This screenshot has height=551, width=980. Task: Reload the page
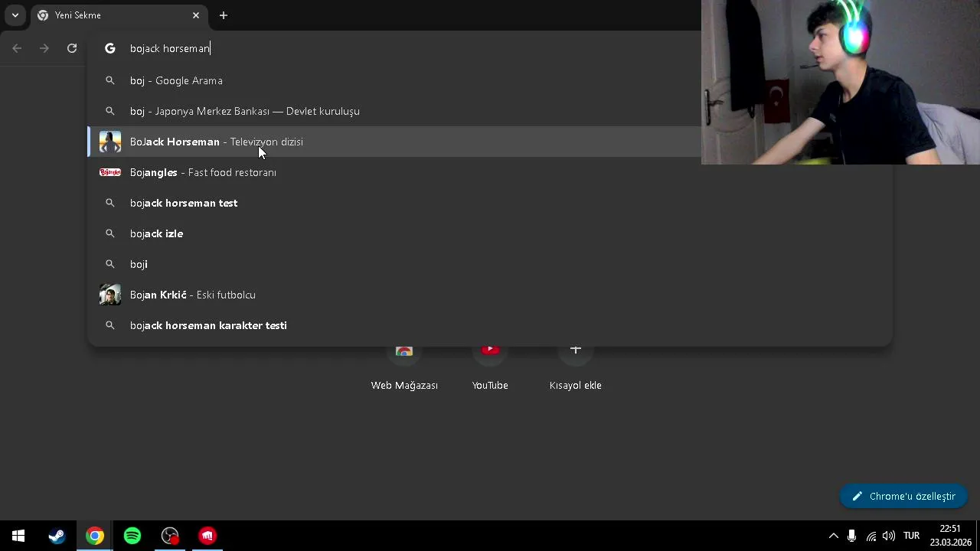(x=72, y=48)
